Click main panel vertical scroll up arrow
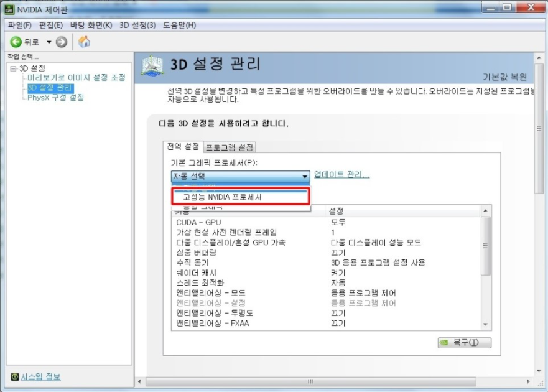The height and width of the screenshot is (392, 548). click(x=539, y=58)
